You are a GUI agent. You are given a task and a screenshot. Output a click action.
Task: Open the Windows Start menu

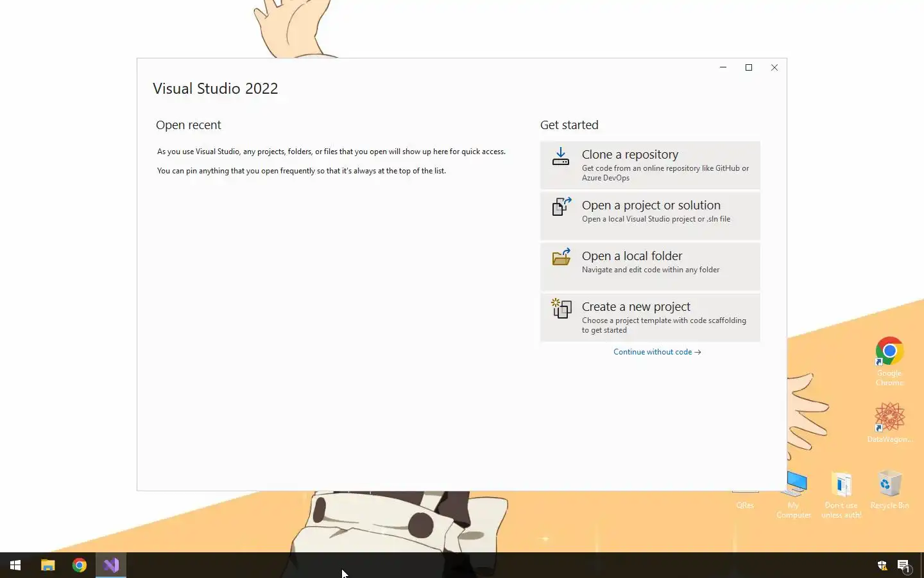[x=15, y=565]
